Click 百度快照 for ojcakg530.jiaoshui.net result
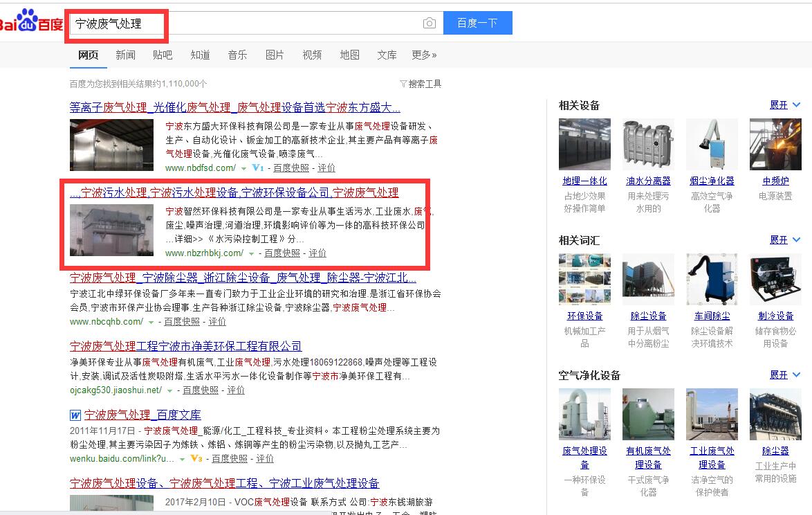Screen dimensions: 812x515 pos(201,390)
